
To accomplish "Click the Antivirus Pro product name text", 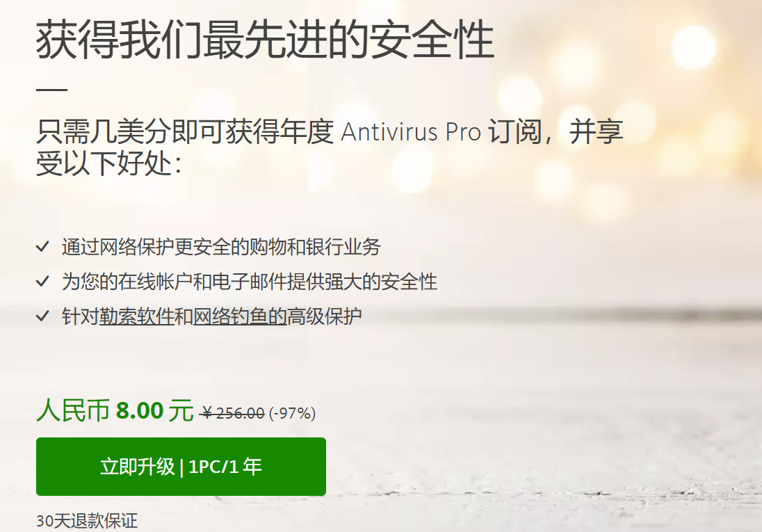I will click(411, 132).
